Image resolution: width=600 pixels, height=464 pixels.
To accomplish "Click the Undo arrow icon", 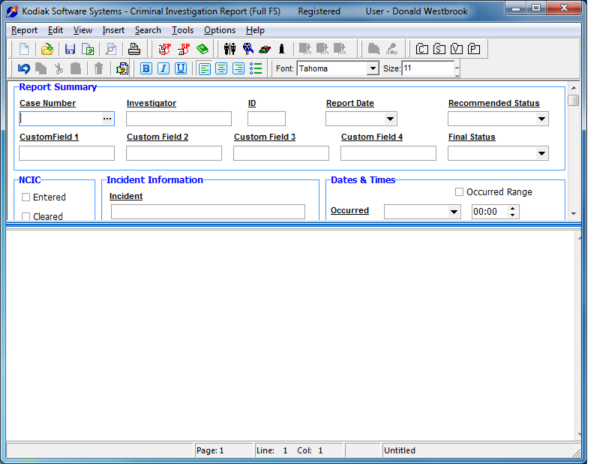I will pos(24,69).
